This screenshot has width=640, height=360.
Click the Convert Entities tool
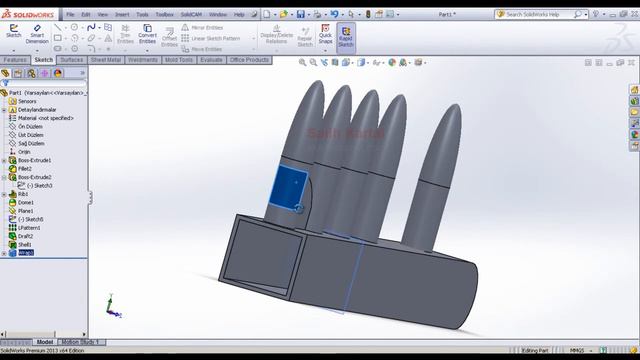[147, 33]
